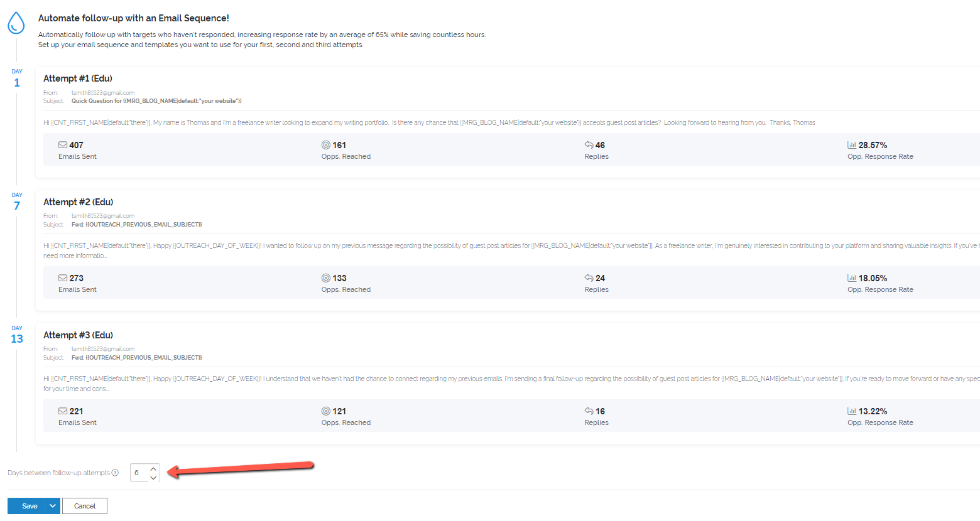Click Attempt #1 sender tsmith81523@gmail.com
The width and height of the screenshot is (980, 521).
[103, 93]
